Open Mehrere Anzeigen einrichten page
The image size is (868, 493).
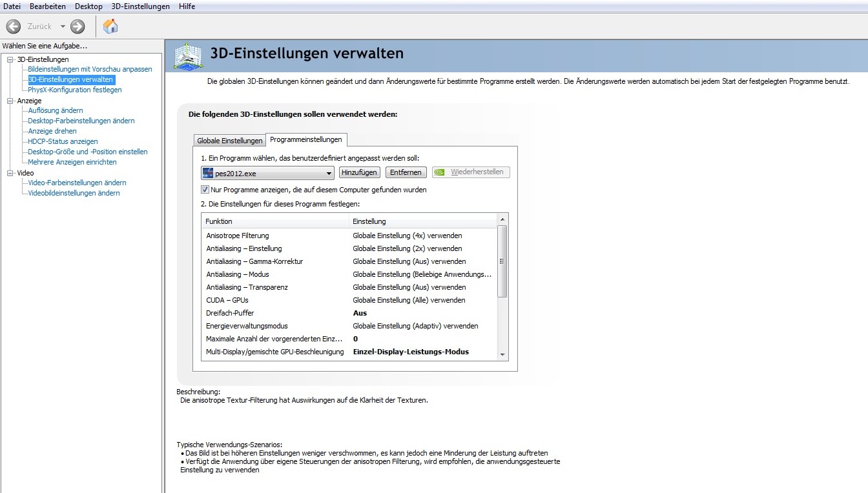[72, 162]
